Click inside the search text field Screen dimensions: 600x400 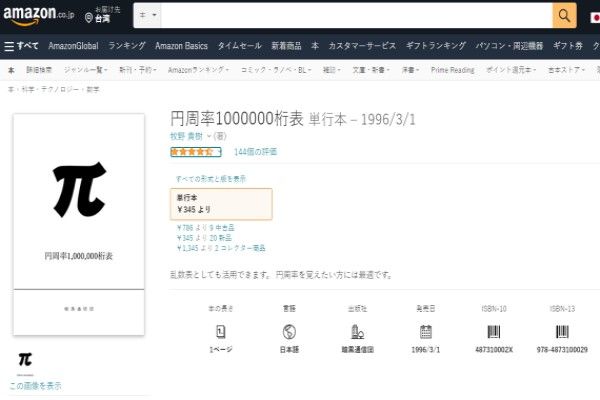click(x=356, y=15)
